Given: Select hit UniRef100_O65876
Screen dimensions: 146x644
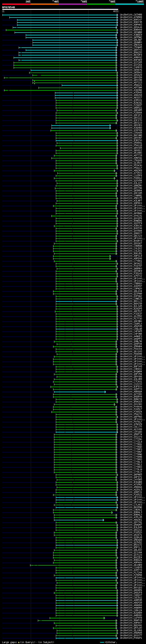Looking at the screenshot, I should click(x=131, y=70).
